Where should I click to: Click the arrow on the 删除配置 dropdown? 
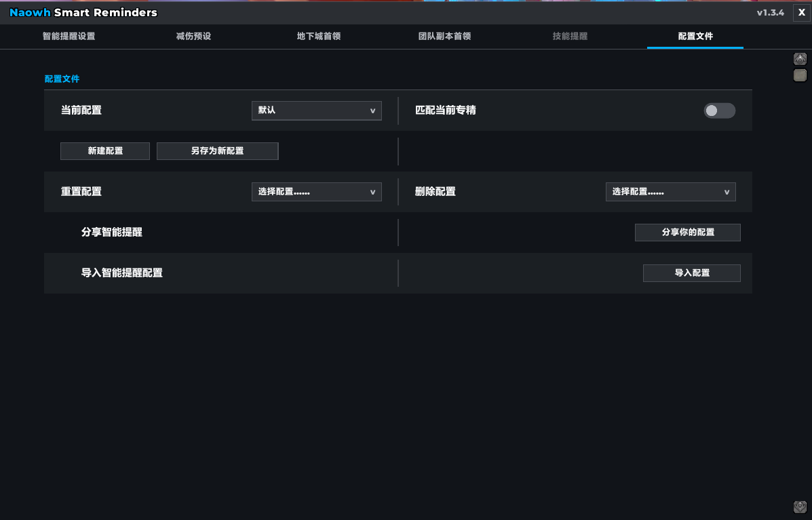pyautogui.click(x=727, y=192)
